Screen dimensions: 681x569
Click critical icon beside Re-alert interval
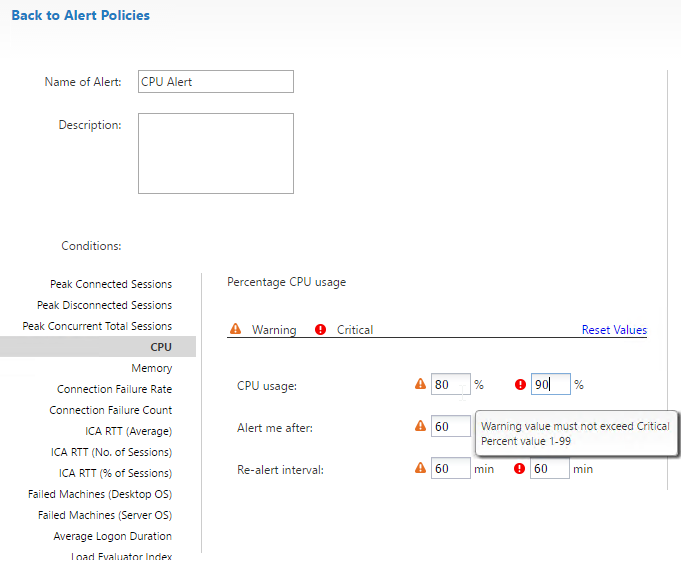click(519, 468)
